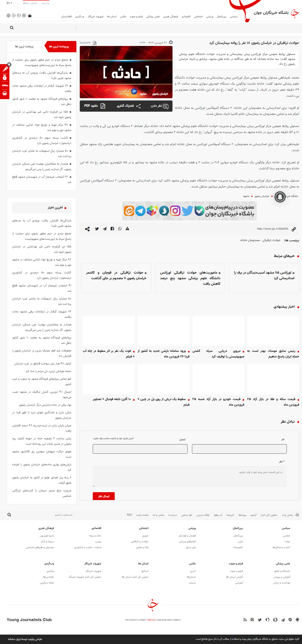Click the اشتراک گذاری share button

(x=128, y=106)
